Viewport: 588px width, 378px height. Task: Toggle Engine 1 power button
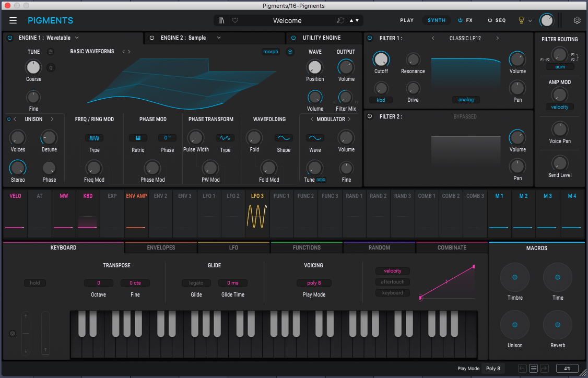[x=10, y=38]
